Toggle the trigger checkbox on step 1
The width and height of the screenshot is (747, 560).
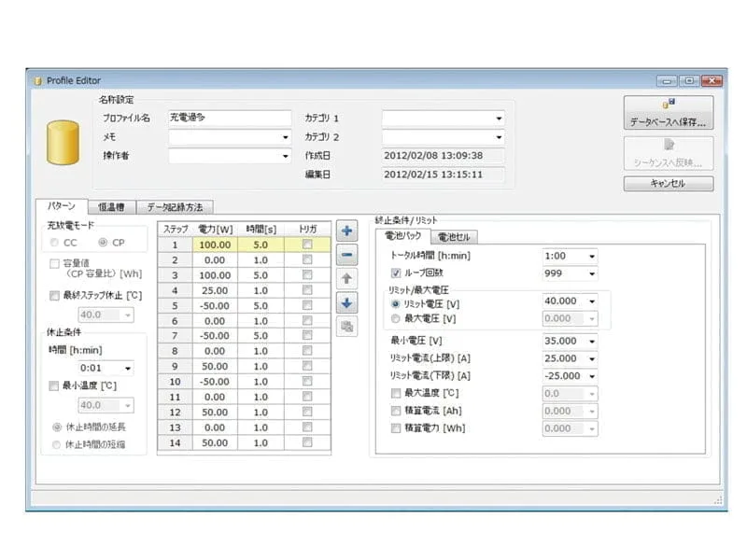click(309, 244)
